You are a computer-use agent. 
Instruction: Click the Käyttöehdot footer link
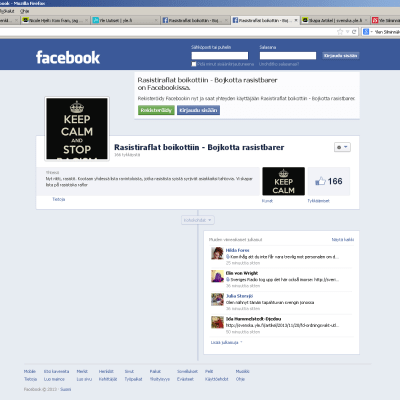[217, 379]
